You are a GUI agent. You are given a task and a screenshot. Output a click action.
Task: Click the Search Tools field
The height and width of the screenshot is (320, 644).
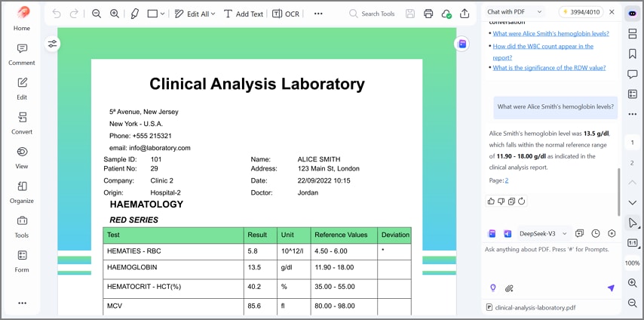click(x=372, y=14)
